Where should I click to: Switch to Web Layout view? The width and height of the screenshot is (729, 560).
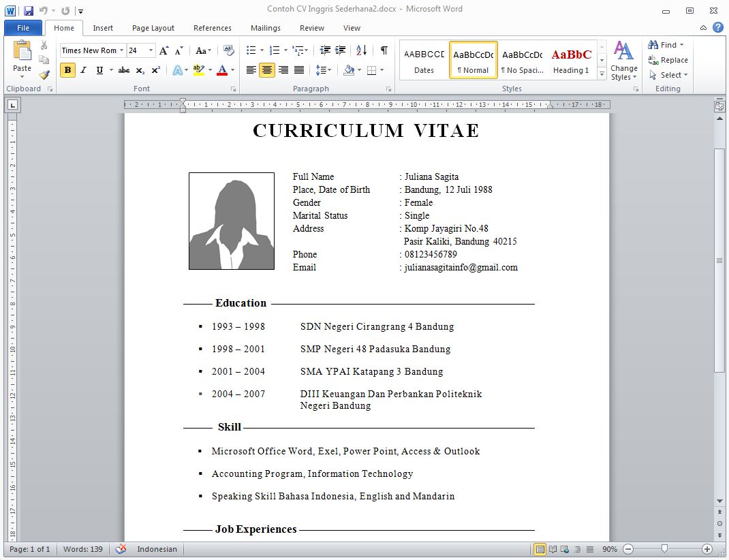565,549
